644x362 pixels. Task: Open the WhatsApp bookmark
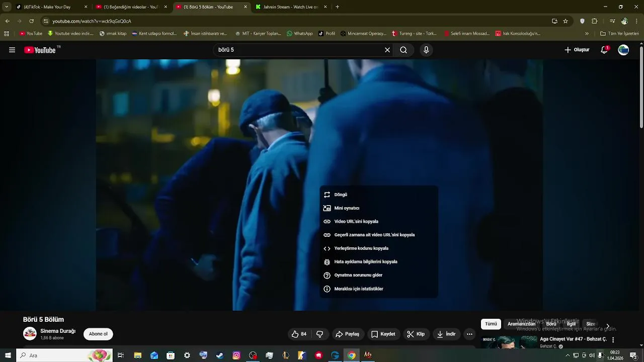[300, 34]
